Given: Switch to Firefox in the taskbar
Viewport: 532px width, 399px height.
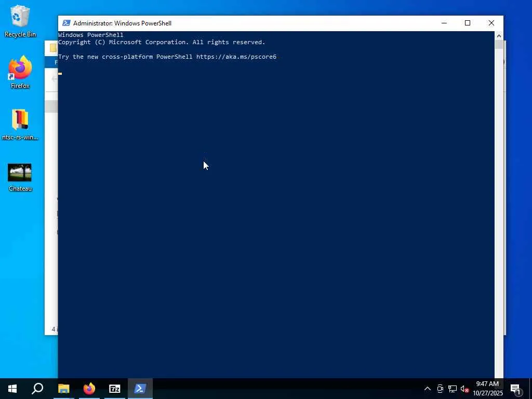Looking at the screenshot, I should click(x=89, y=389).
